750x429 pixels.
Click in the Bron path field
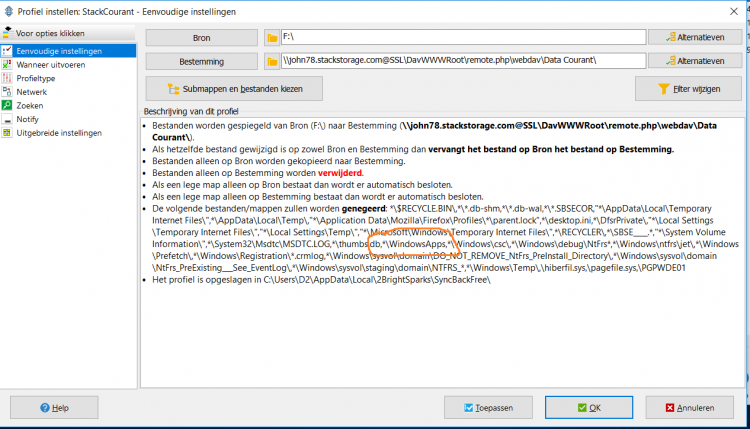(x=460, y=38)
